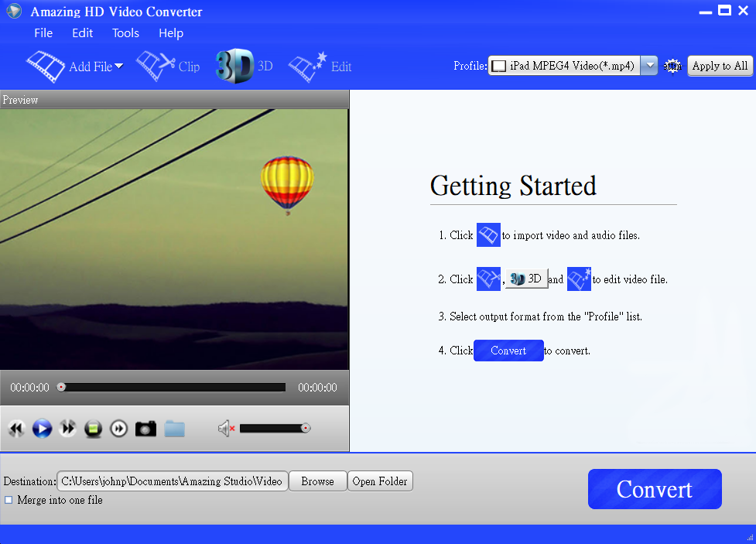Click Clip icon in Getting Started step 2
Viewport: 756px width, 544px height.
[x=488, y=279]
